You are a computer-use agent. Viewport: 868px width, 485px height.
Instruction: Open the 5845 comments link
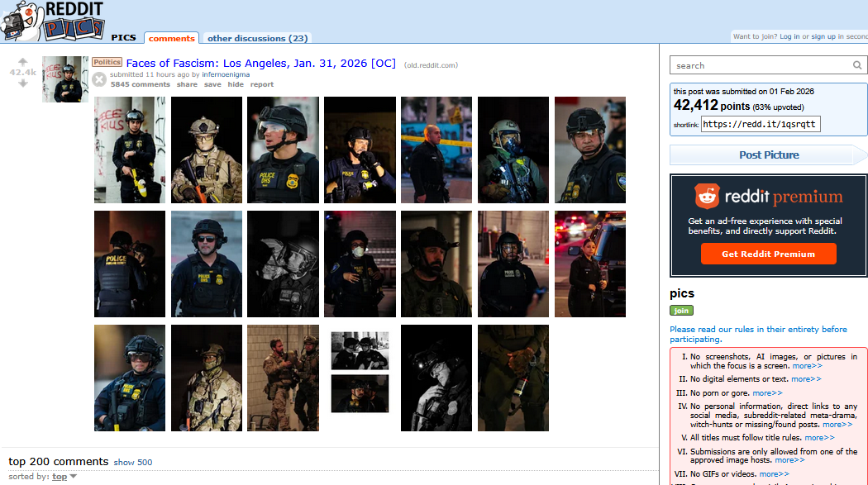coord(140,84)
